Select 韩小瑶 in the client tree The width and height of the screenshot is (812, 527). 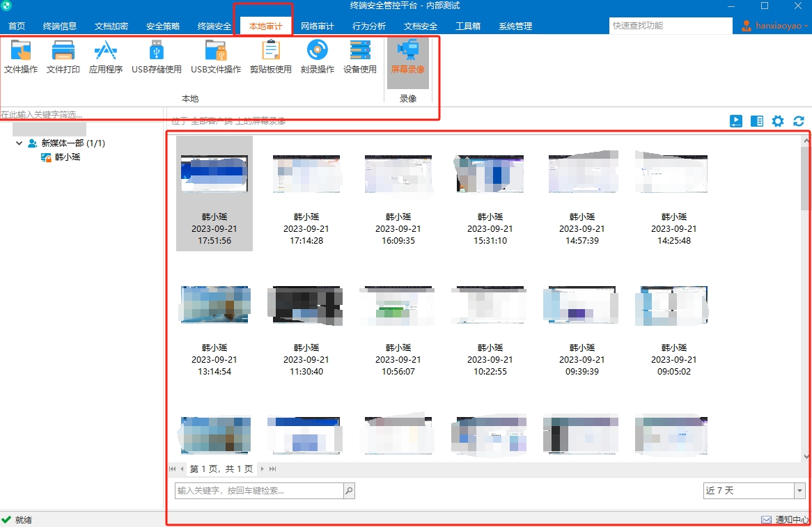click(68, 157)
